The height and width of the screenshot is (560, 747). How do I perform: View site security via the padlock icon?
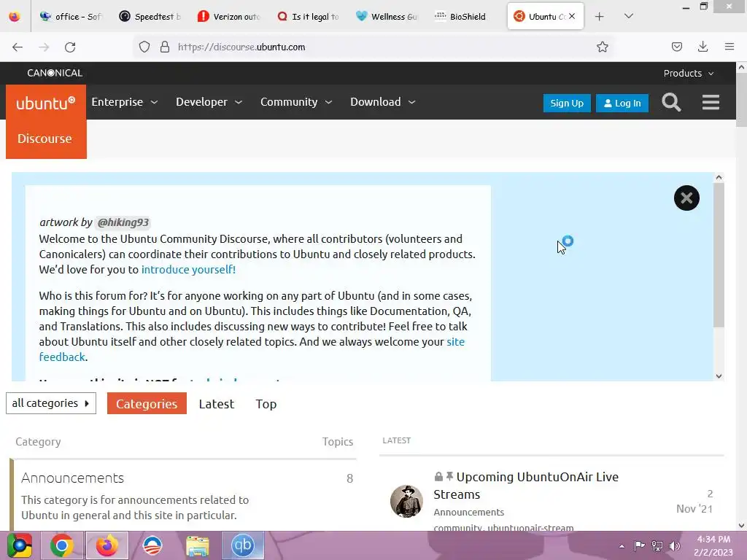165,47
